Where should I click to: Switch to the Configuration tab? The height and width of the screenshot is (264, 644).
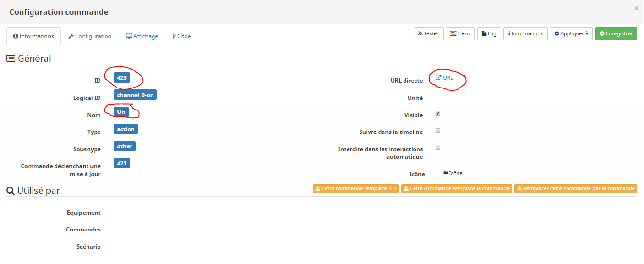pyautogui.click(x=90, y=36)
